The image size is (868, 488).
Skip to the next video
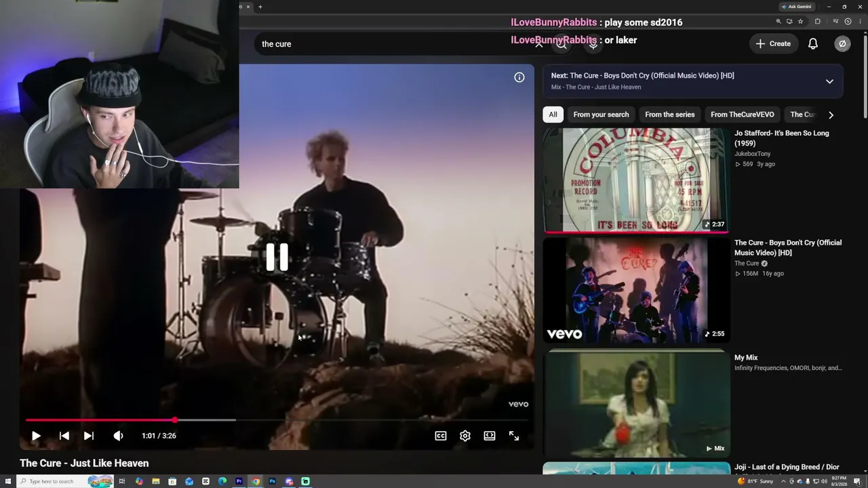tap(89, 436)
